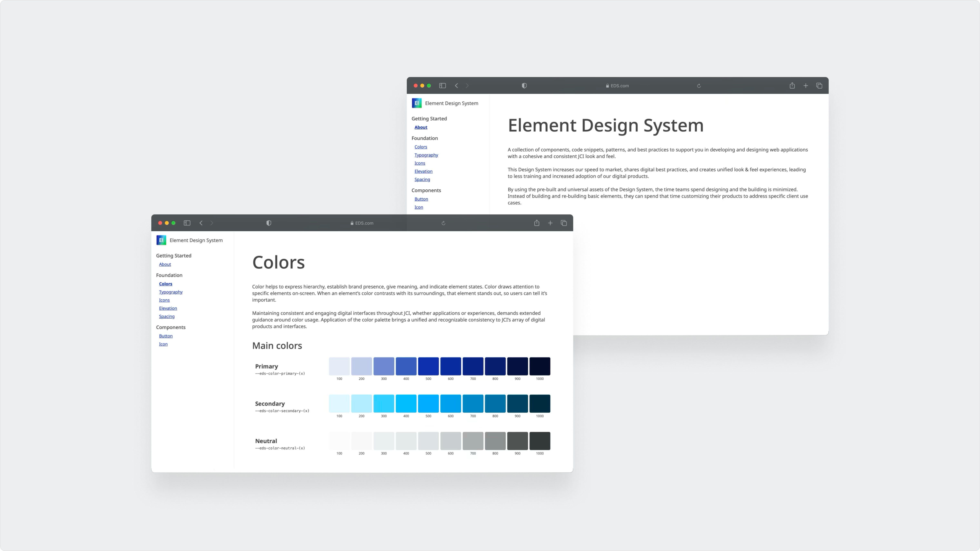Open new tab plus icon in Colors window
The width and height of the screenshot is (980, 551).
pyautogui.click(x=550, y=223)
